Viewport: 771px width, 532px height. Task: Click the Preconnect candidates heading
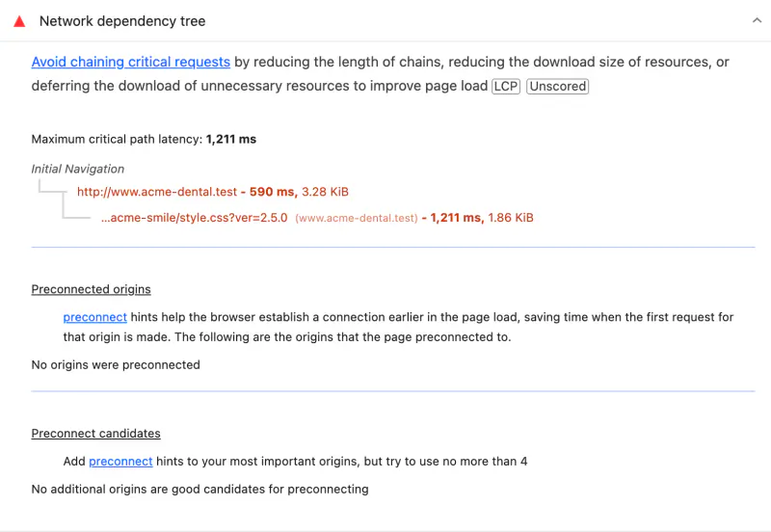(95, 433)
